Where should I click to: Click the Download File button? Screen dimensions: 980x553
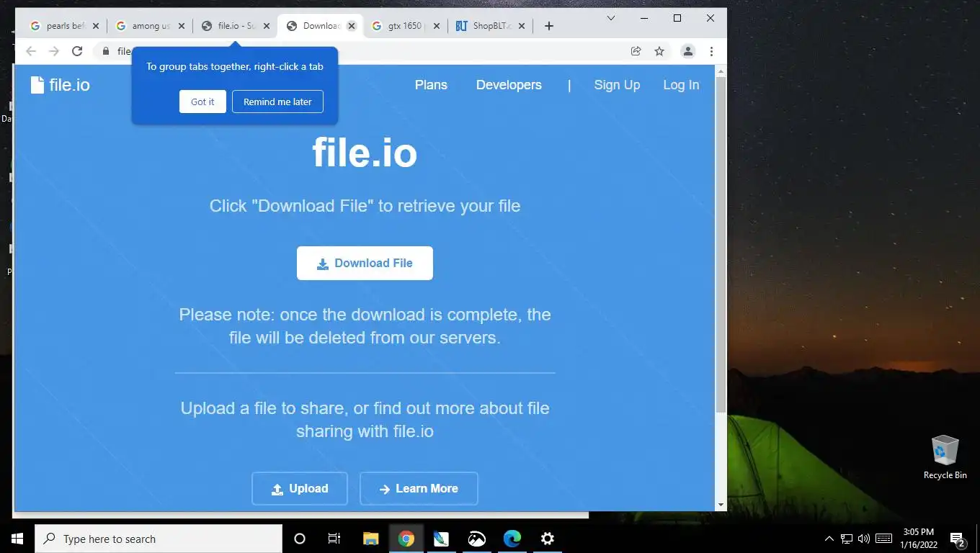(365, 263)
